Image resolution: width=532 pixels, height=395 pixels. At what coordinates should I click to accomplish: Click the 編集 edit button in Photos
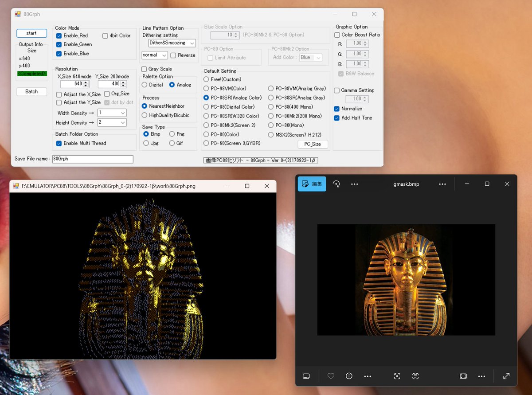(312, 184)
